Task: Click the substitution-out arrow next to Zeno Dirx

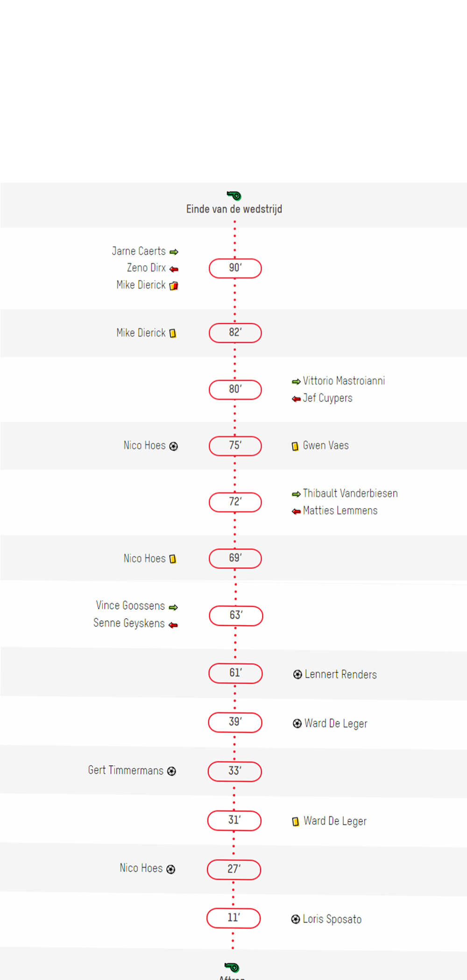Action: pos(174,269)
